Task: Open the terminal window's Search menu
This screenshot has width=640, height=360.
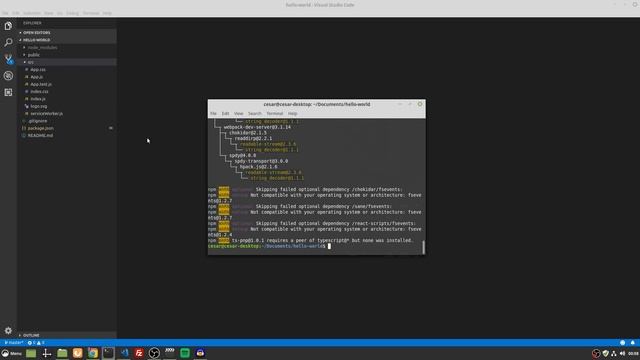Action: pyautogui.click(x=255, y=113)
